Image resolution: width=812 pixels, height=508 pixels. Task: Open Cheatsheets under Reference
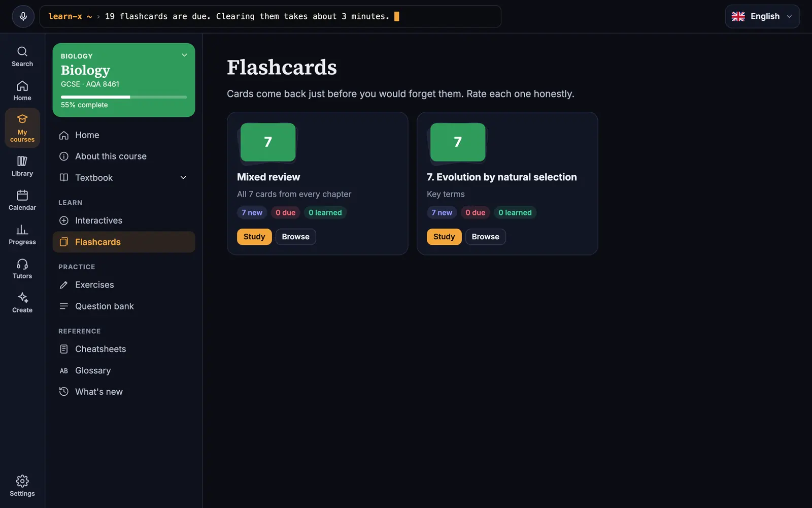coord(124,349)
